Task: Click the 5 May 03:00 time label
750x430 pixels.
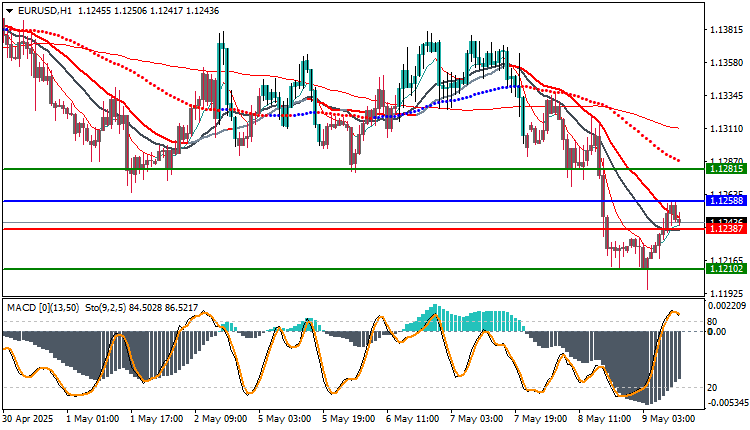Action: pos(285,419)
